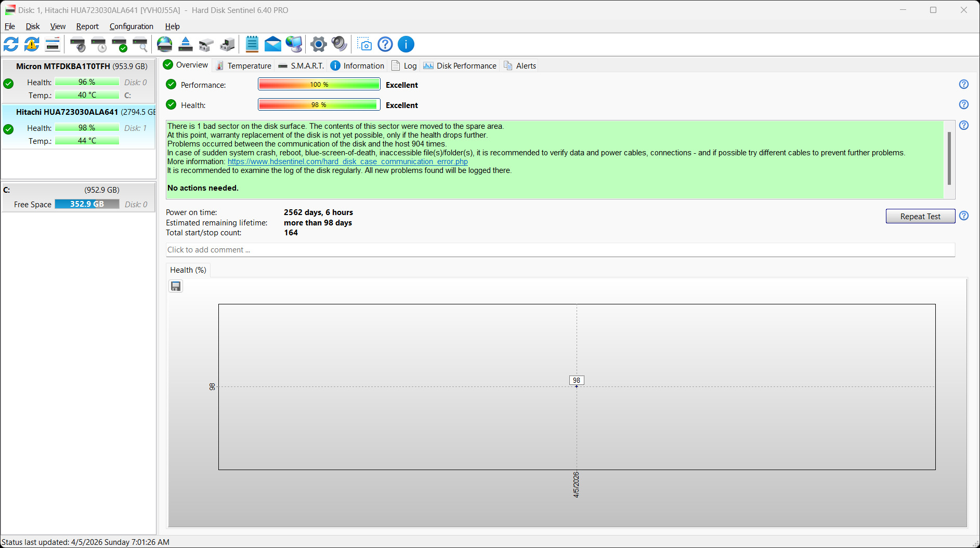The width and height of the screenshot is (980, 548).
Task: Open the settings gear toolbar icon
Action: coord(319,45)
